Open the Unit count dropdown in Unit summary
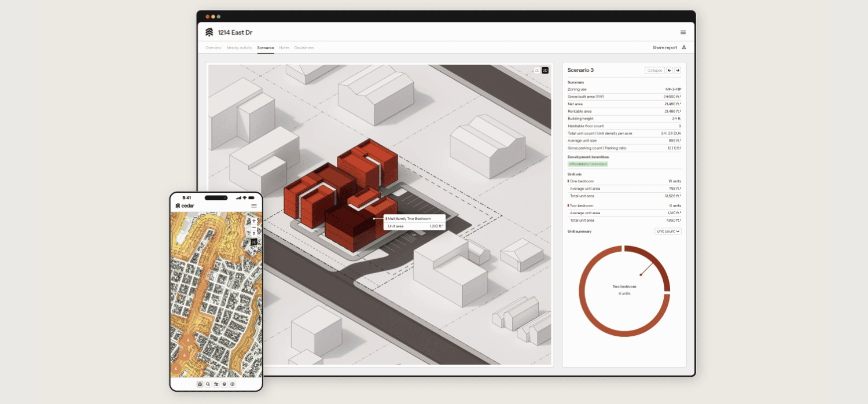 [x=668, y=231]
